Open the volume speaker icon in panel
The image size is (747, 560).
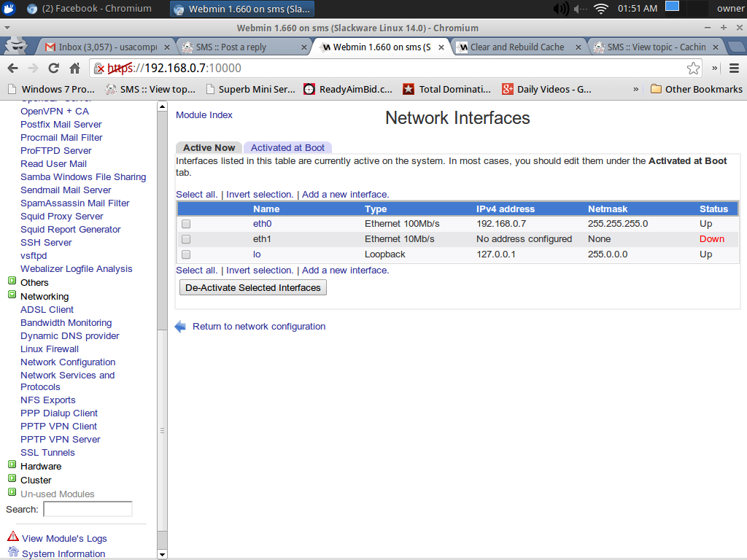[561, 9]
